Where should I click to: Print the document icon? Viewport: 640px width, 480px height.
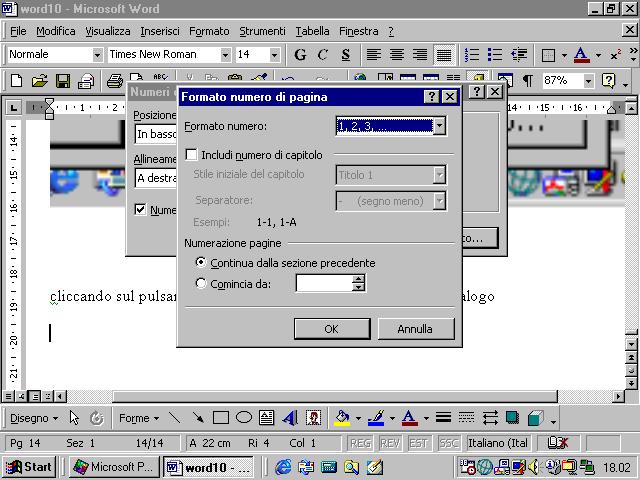click(x=115, y=80)
